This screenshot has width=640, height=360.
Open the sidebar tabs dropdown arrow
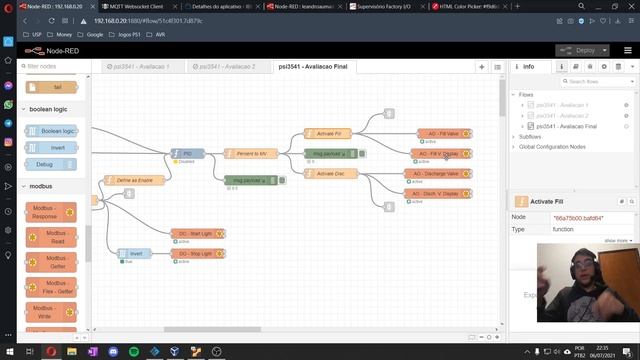point(632,67)
